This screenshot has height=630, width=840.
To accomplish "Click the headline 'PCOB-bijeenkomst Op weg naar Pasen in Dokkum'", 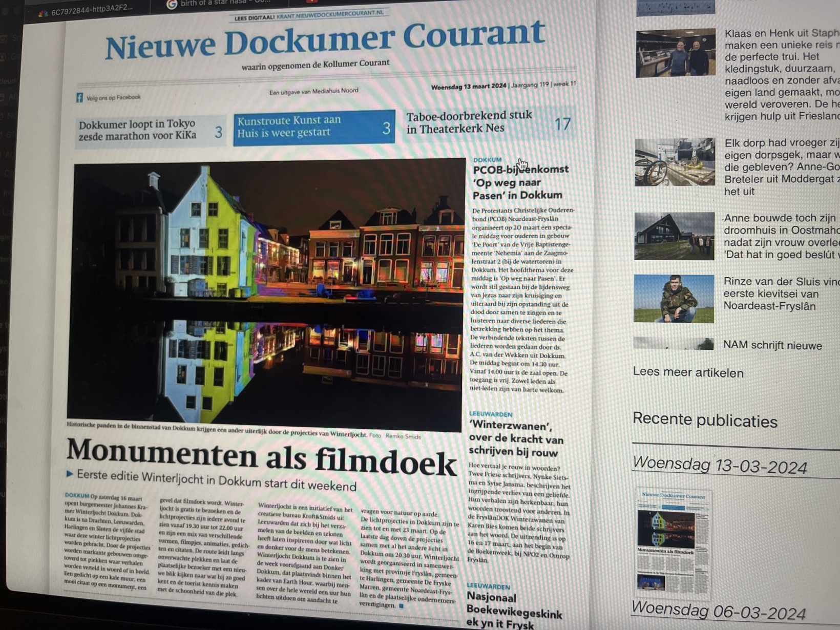I will point(520,182).
